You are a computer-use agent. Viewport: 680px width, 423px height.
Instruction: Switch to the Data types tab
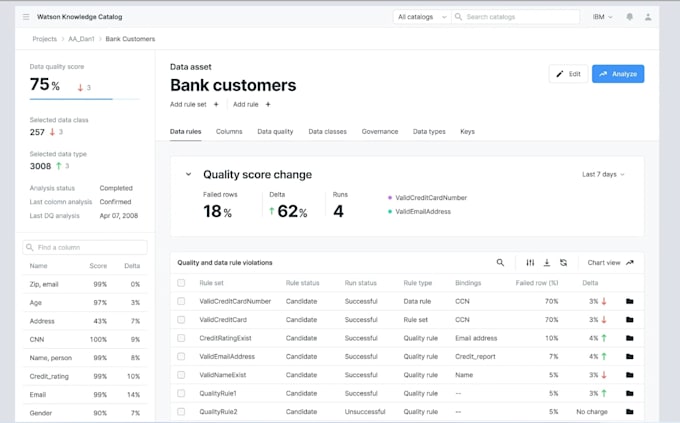click(429, 131)
